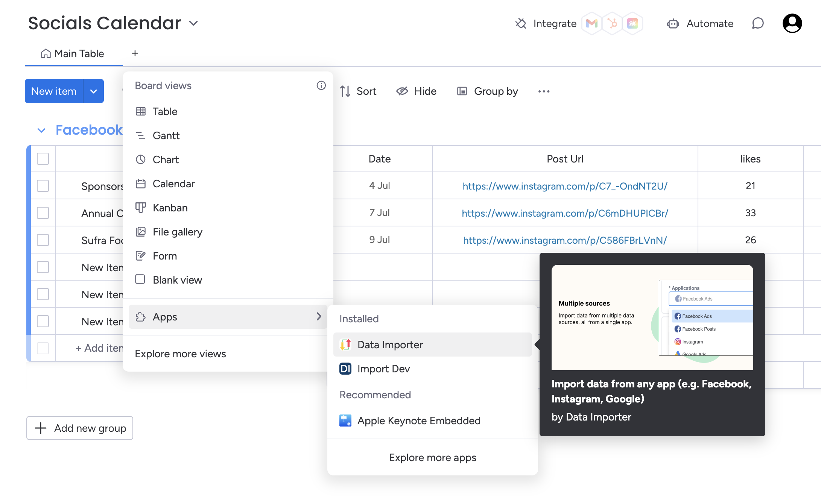Click the Kanban view icon

[141, 208]
